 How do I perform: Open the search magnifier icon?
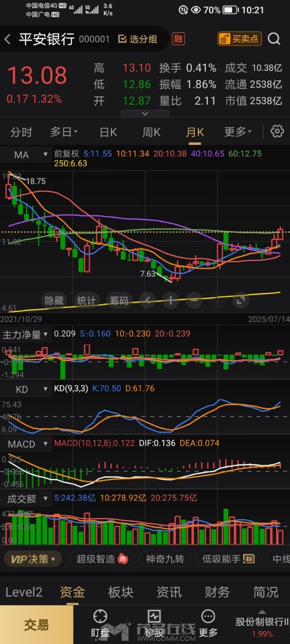click(x=274, y=39)
